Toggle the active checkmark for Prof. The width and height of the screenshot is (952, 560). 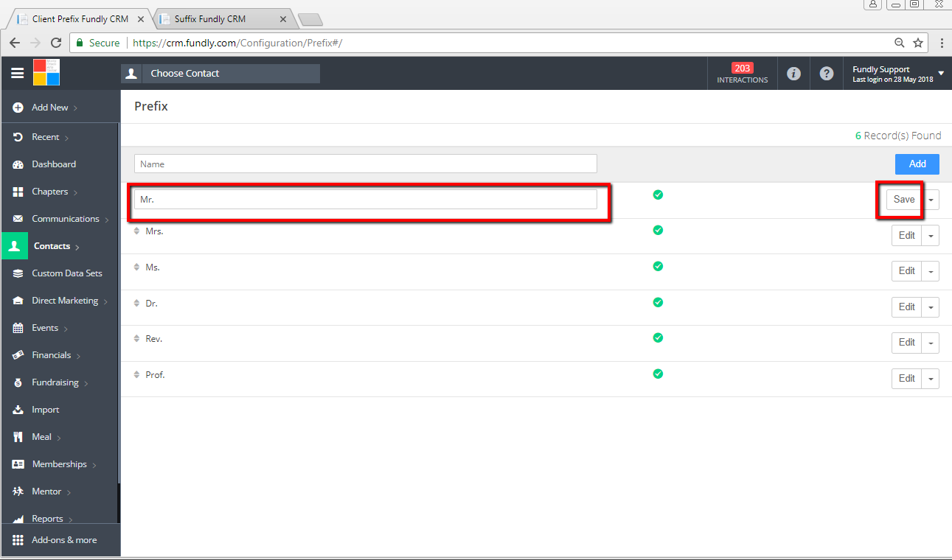click(658, 374)
